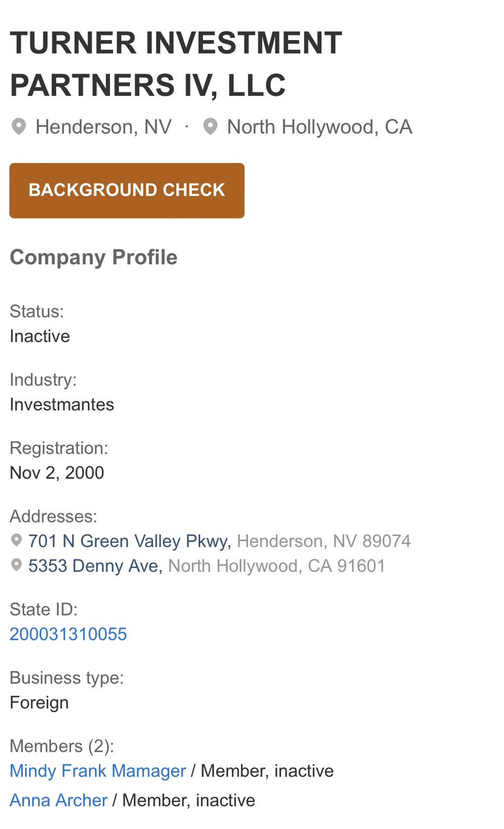Click the Members (2) label
Image resolution: width=504 pixels, height=829 pixels.
coord(61,746)
